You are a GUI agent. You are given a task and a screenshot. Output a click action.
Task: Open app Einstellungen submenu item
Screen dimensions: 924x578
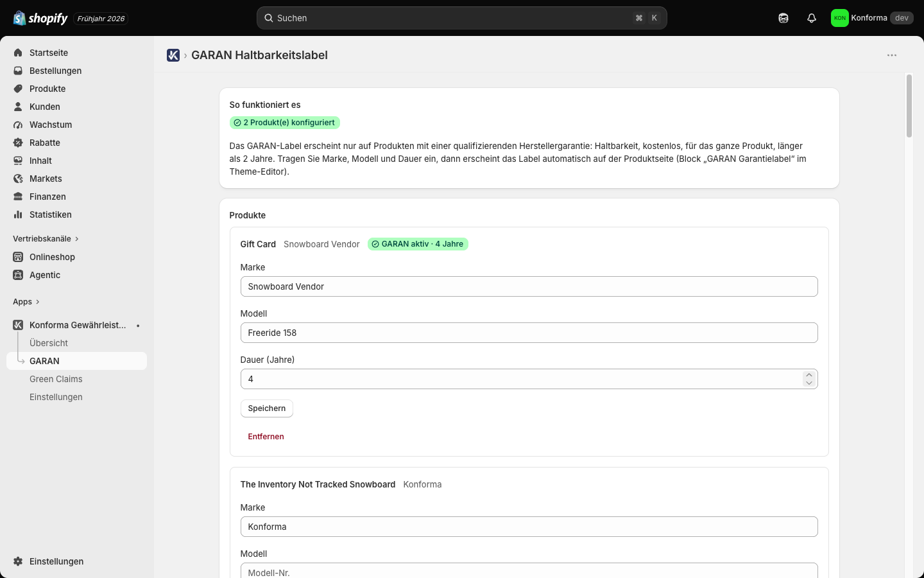[56, 397]
